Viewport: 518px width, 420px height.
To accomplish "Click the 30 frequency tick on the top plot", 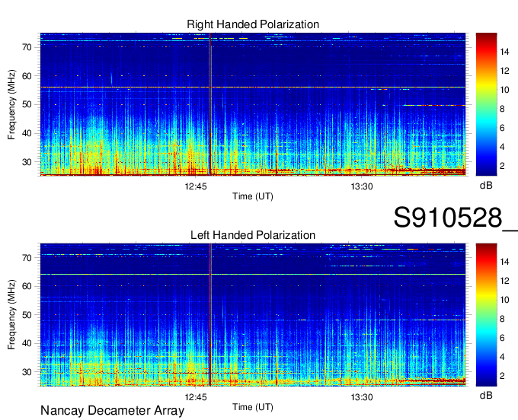I will pos(27,162).
